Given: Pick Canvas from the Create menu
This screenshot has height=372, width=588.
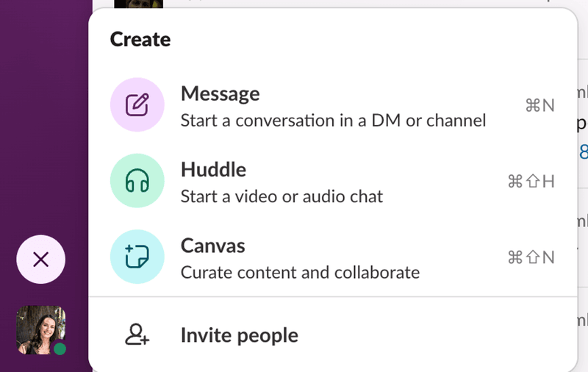Looking at the screenshot, I should click(333, 257).
